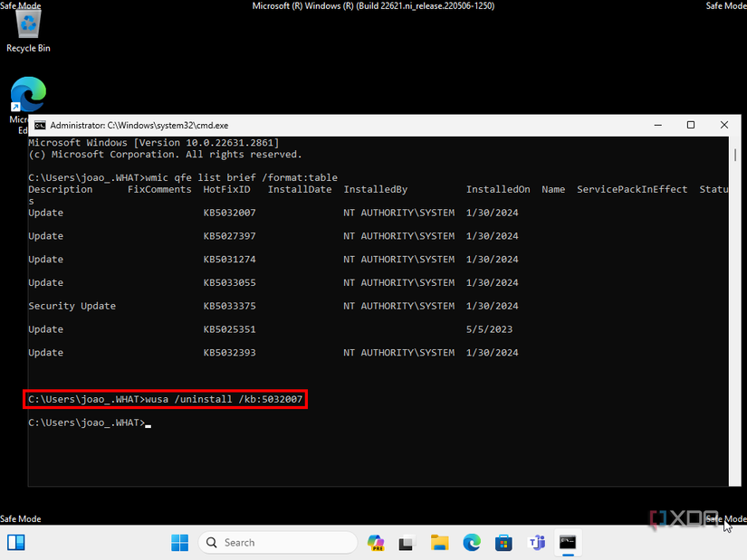
Task: Click the wmic qfe list brief command
Action: coord(241,177)
